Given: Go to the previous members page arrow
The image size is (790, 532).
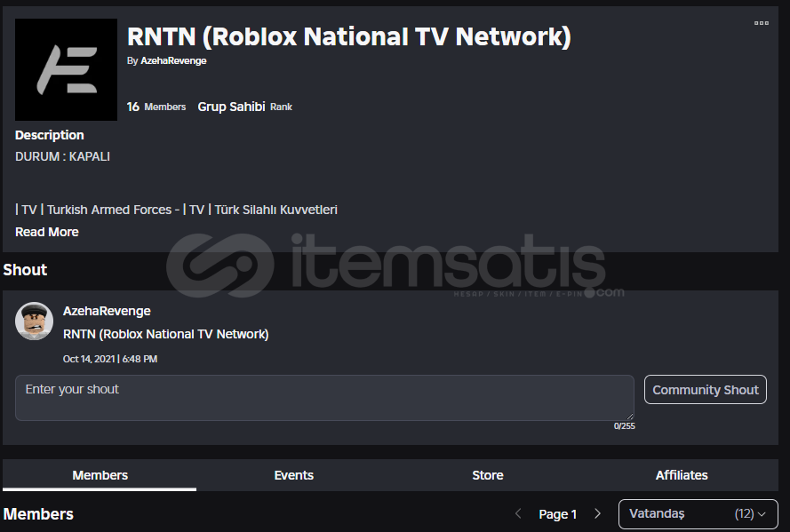Looking at the screenshot, I should 518,514.
